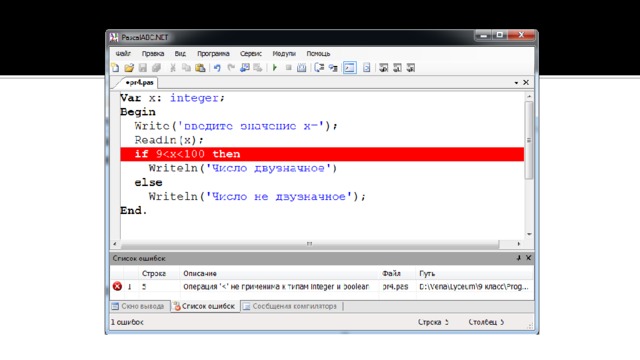The width and height of the screenshot is (640, 360).
Task: Click the page icon beside the output toggle
Action: tap(367, 68)
